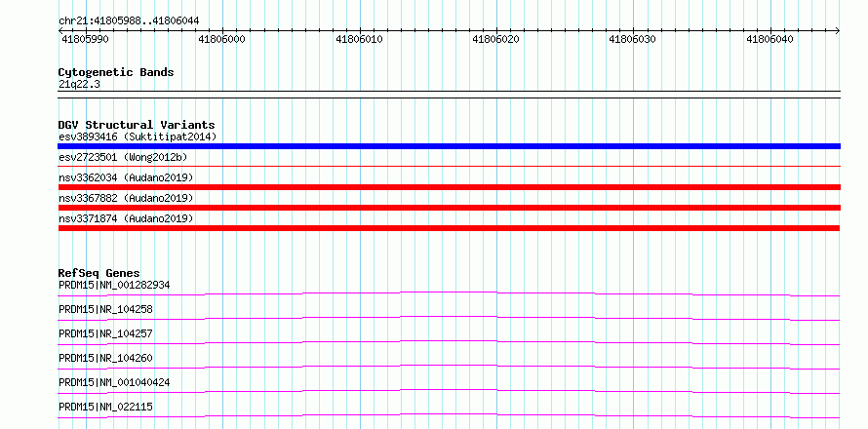The width and height of the screenshot is (868, 429).
Task: Click the Cytogenetic Bands track title
Action: pos(116,72)
